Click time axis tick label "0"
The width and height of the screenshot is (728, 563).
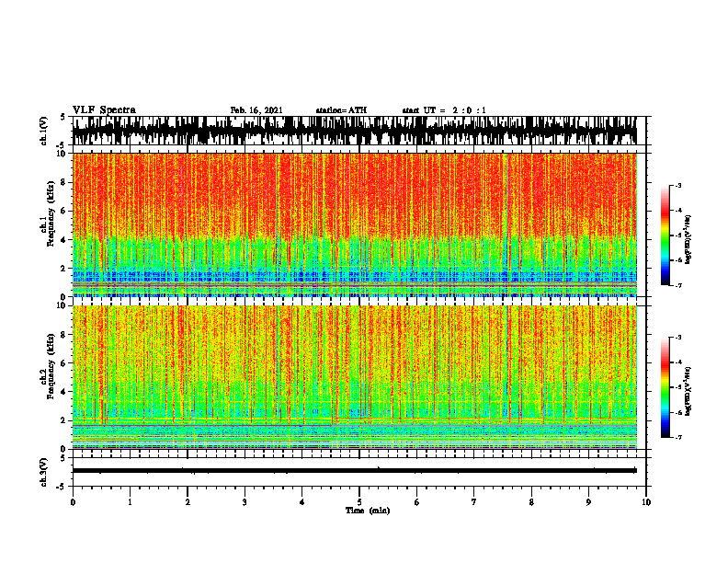73,502
